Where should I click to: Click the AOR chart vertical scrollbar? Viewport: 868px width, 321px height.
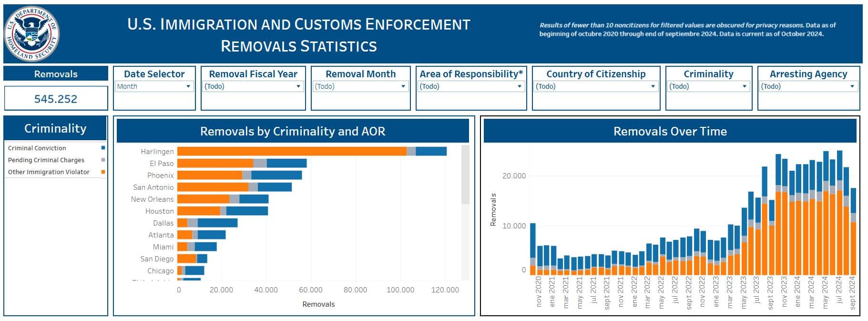click(465, 175)
